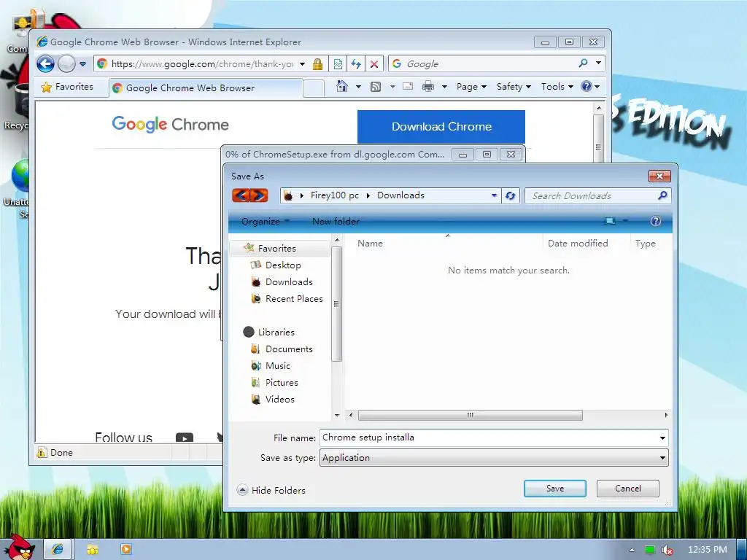
Task: Select Recent Places in navigation pane
Action: pos(294,298)
